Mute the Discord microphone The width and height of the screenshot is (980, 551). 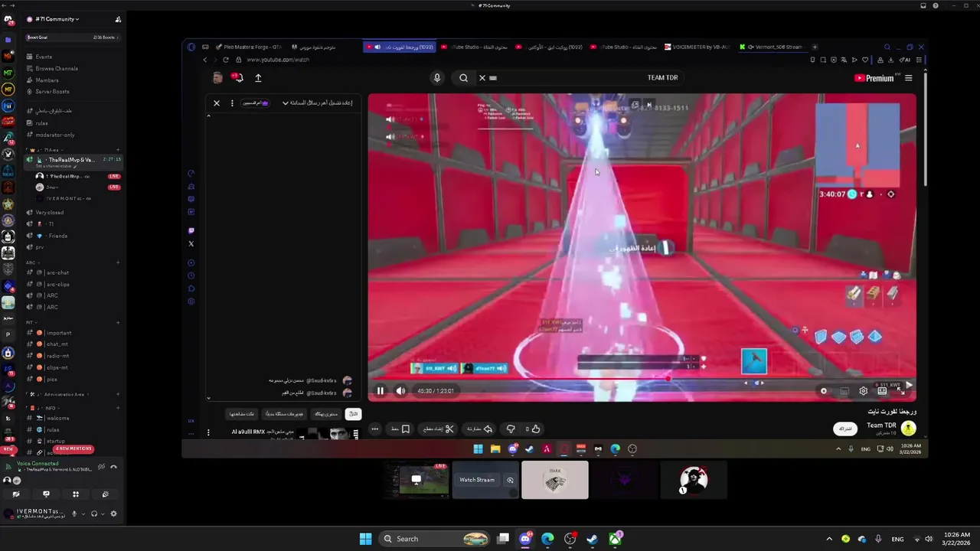[x=74, y=514]
